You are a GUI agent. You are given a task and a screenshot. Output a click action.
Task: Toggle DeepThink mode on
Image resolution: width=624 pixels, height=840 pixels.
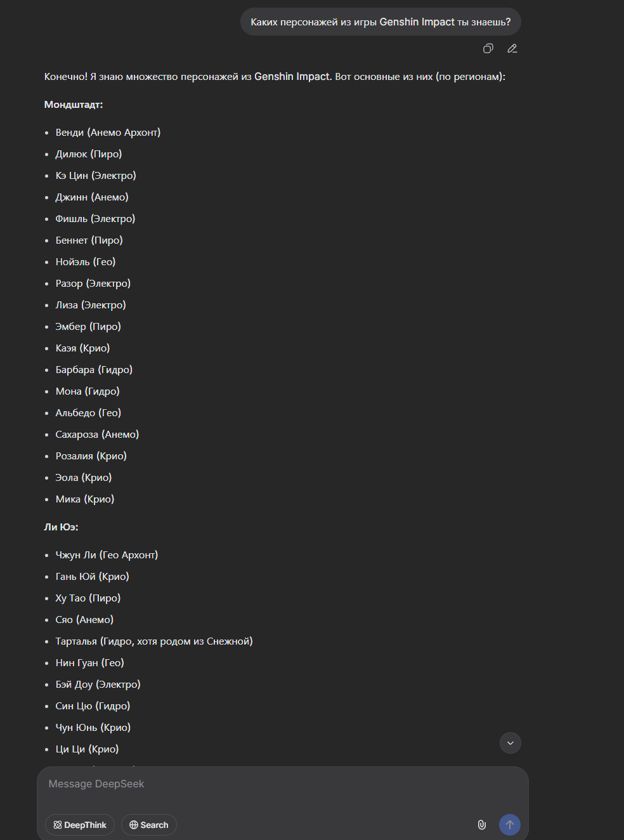80,825
